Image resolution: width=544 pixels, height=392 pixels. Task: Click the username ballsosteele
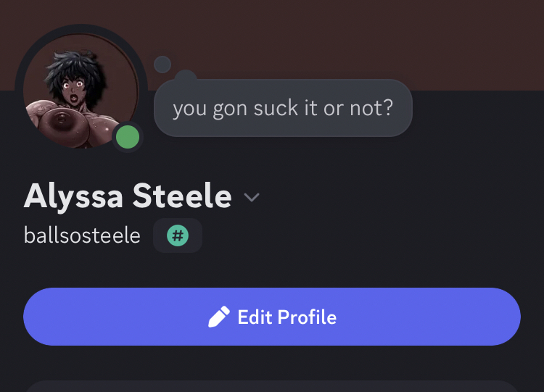[x=82, y=235]
